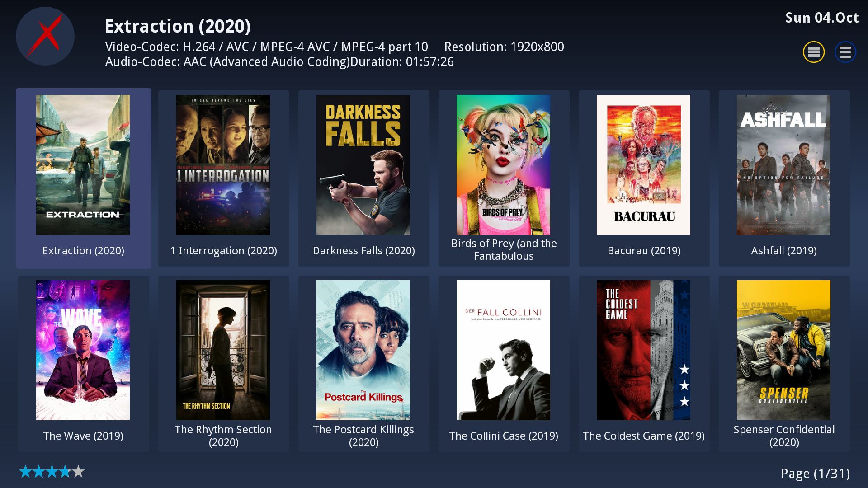Click the Page (1/31) indicator
The height and width of the screenshot is (488, 868).
816,474
